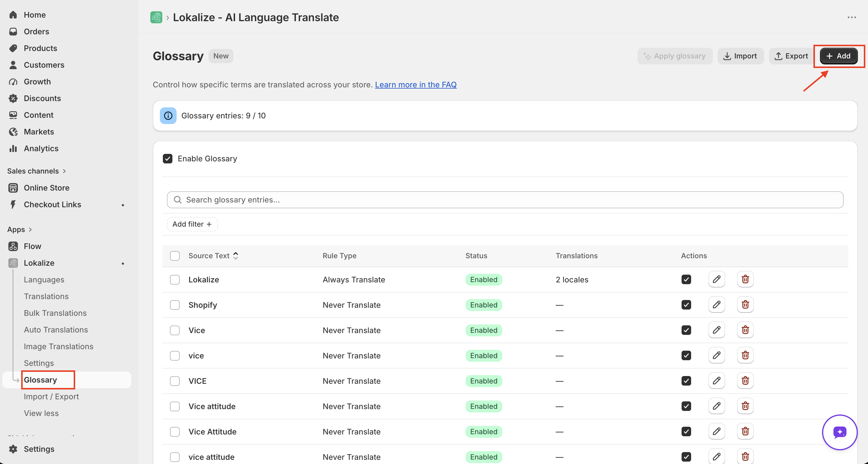Screen dimensions: 868x464
Task: Click the Flow app icon
Action: point(13,246)
